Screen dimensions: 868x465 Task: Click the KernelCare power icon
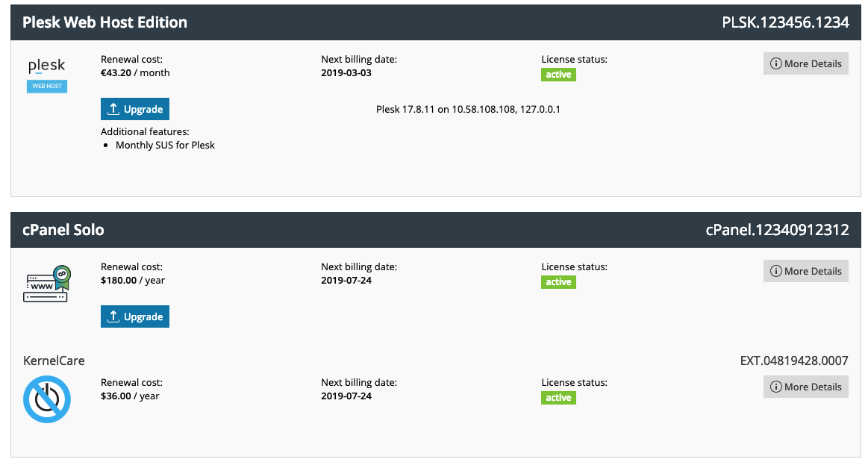(46, 399)
